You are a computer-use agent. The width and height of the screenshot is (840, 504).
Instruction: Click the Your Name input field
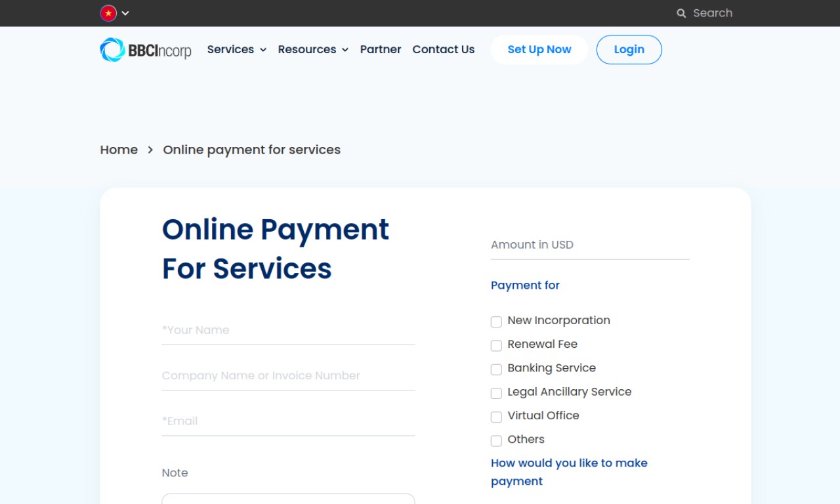[288, 330]
